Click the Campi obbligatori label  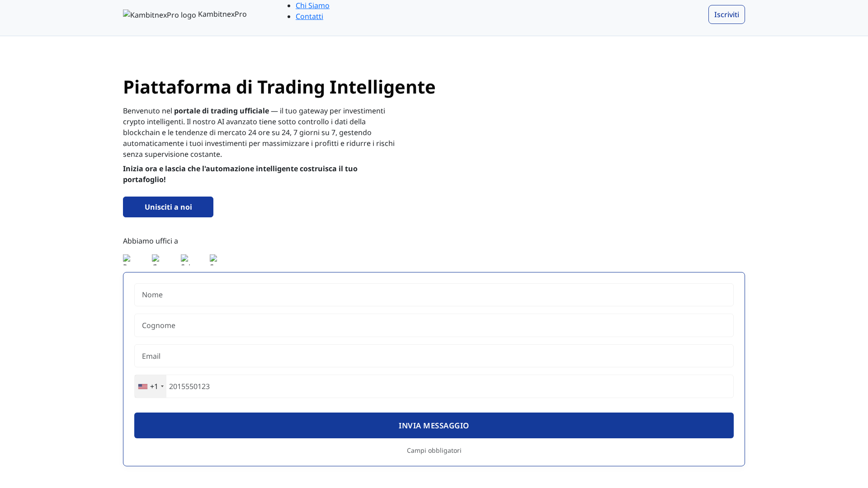click(434, 450)
